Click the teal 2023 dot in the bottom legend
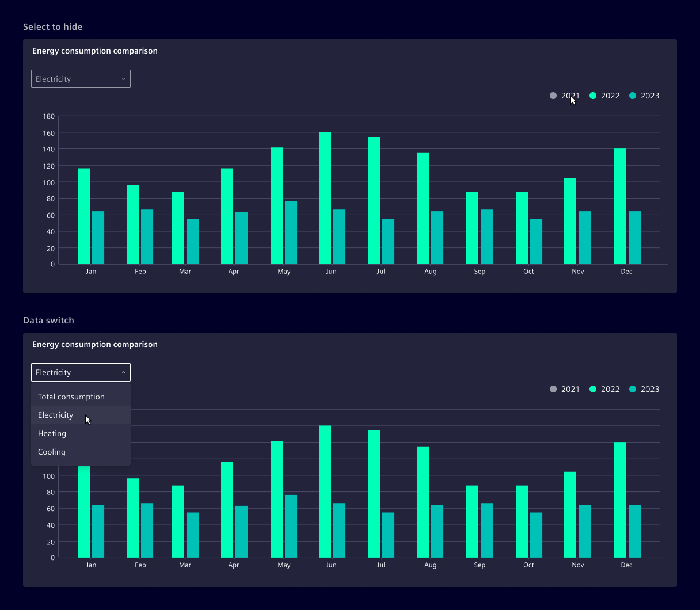Image resolution: width=700 pixels, height=610 pixels. pos(633,389)
